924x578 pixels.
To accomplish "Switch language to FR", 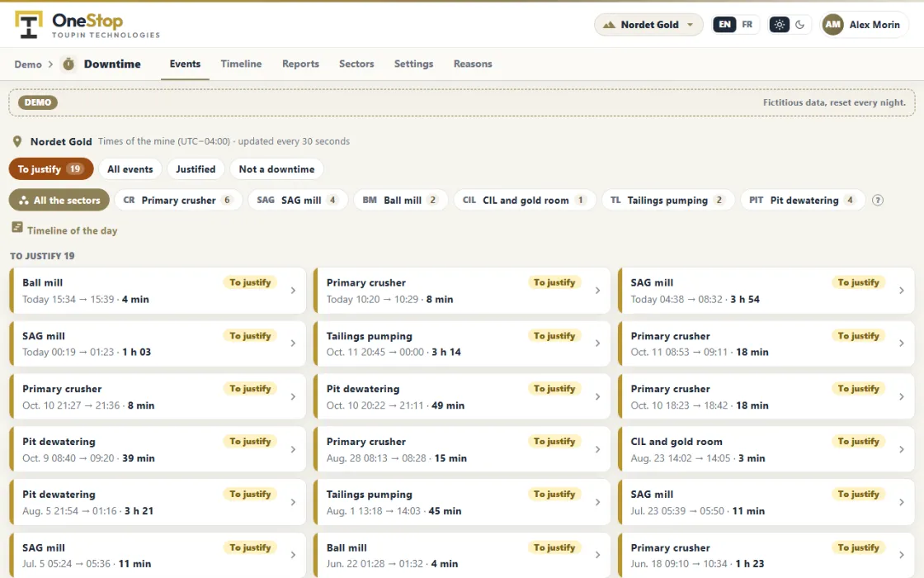I will pos(747,25).
